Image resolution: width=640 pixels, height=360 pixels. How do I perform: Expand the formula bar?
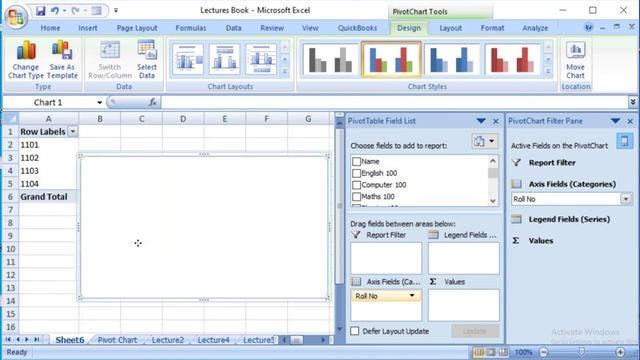tap(633, 102)
